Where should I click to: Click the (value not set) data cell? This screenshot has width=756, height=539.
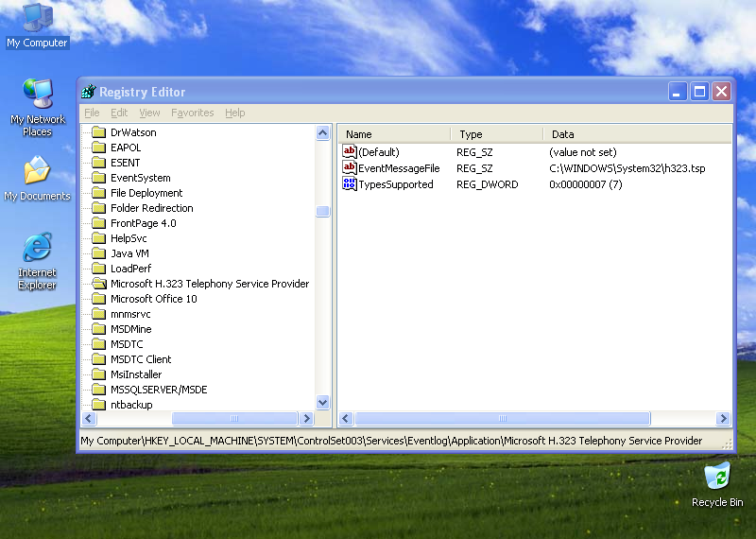point(582,152)
